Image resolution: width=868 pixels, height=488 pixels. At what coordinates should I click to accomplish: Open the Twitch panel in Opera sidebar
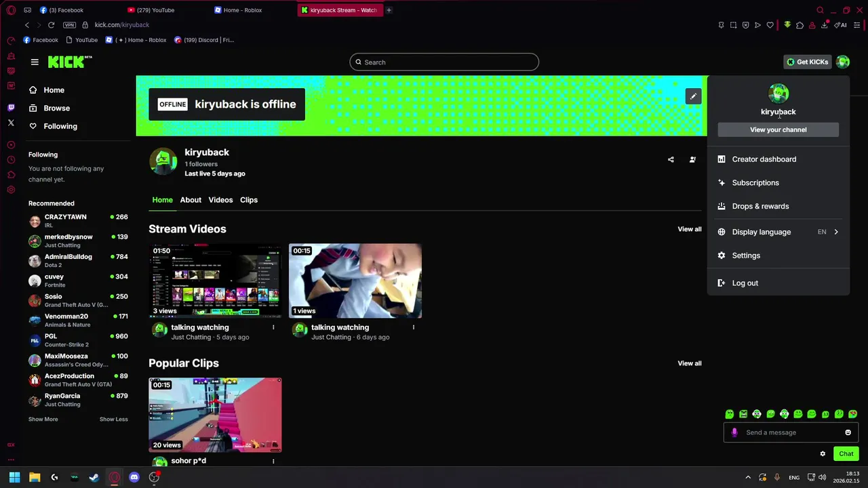[11, 108]
